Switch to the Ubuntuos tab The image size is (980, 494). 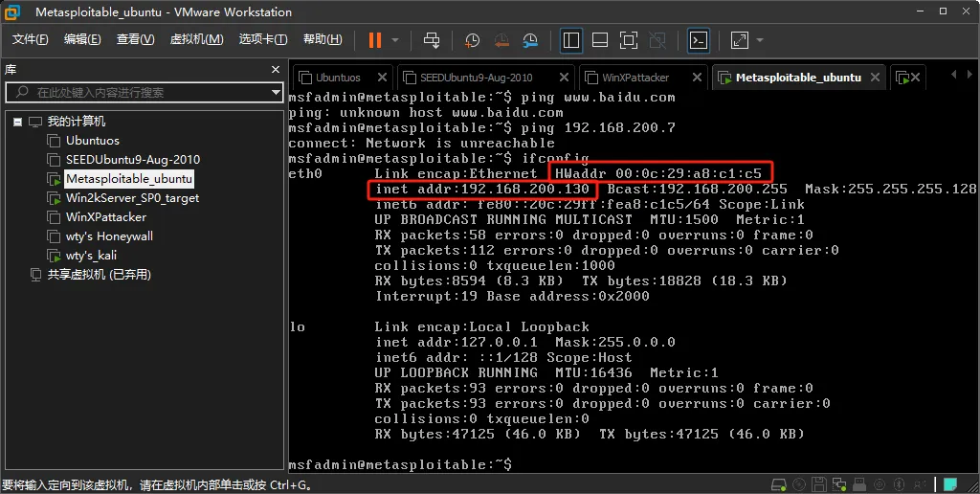338,78
